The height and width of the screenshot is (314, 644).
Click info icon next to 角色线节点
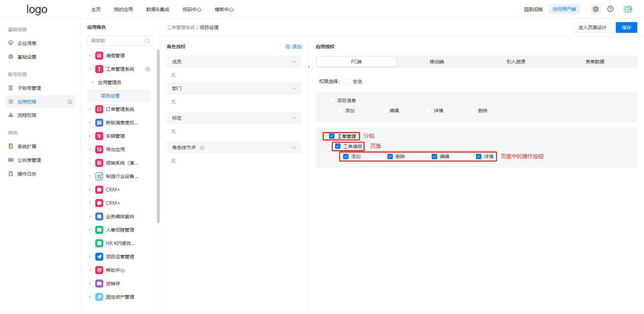pyautogui.click(x=202, y=148)
